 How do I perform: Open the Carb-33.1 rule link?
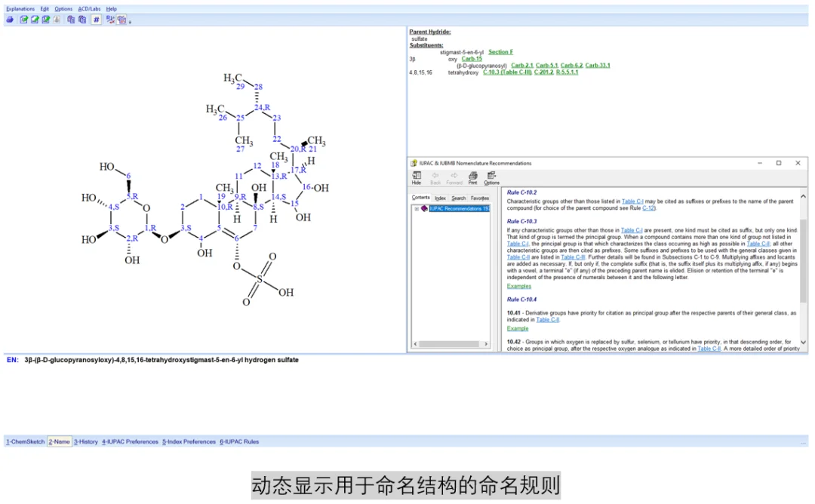click(598, 66)
